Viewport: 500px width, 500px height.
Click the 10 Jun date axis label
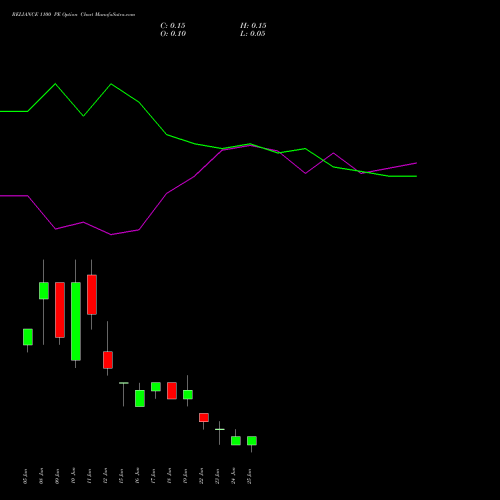[74, 476]
